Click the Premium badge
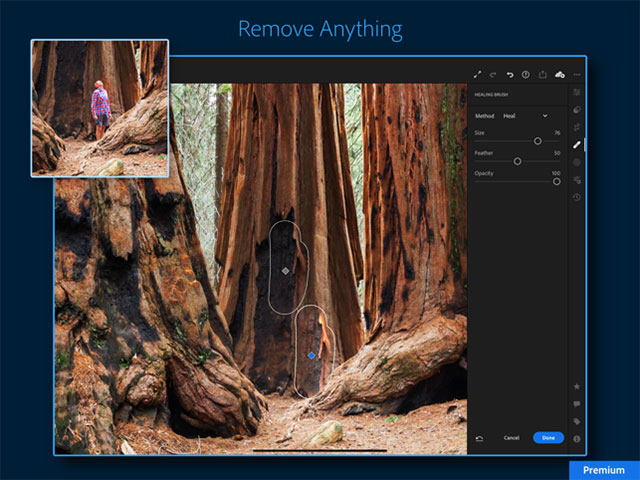640x480 pixels. tap(604, 470)
